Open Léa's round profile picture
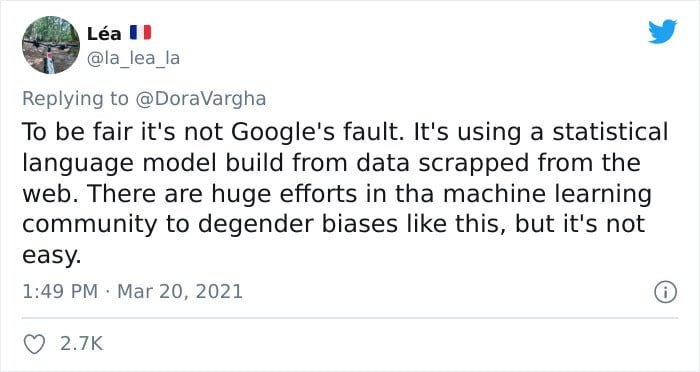This screenshot has width=700, height=372. coord(51,45)
